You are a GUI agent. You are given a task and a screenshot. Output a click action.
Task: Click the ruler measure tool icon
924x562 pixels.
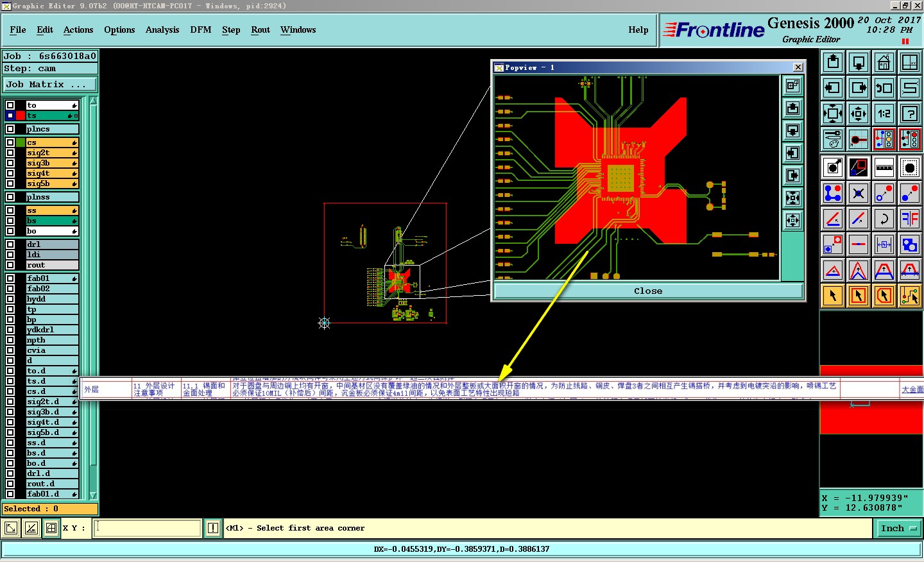tap(884, 167)
